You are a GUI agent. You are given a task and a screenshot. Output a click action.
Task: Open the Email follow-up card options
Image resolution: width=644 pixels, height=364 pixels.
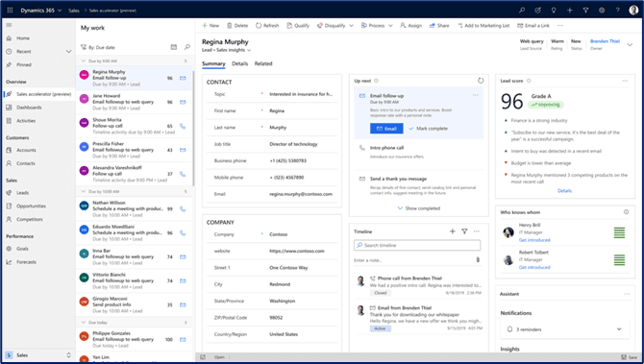475,95
